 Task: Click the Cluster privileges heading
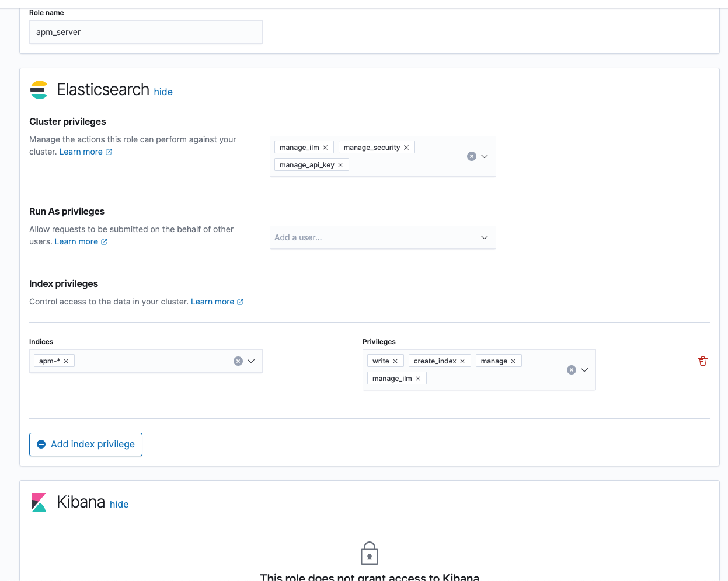pos(68,121)
